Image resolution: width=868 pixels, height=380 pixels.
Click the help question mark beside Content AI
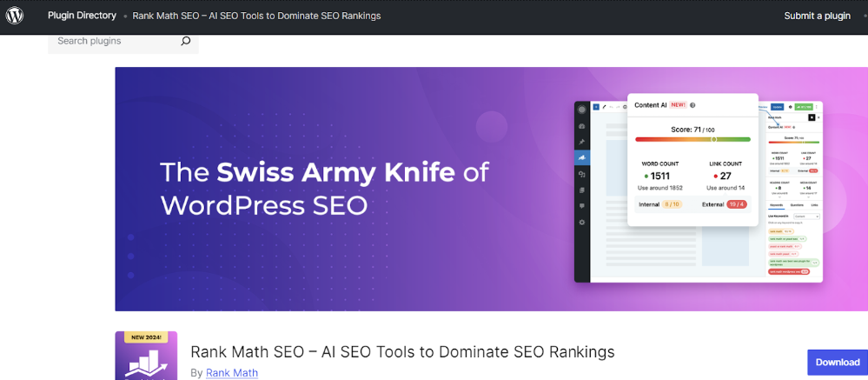692,105
